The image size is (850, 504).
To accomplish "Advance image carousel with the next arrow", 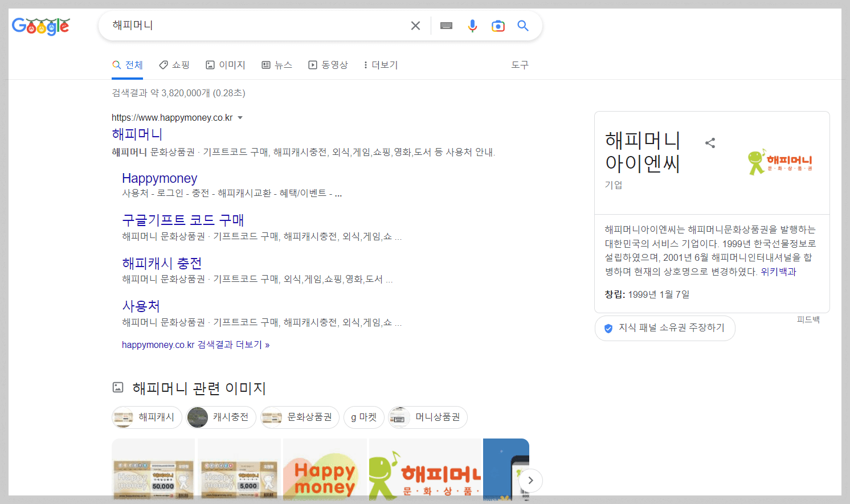I will tap(530, 481).
